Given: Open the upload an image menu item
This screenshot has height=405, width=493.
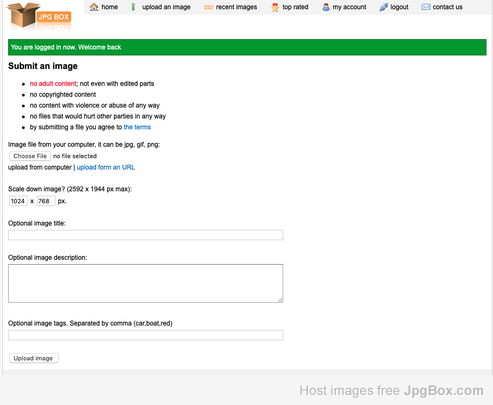Looking at the screenshot, I should click(166, 7).
